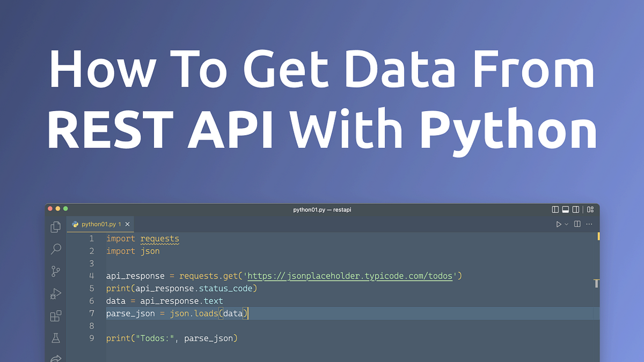Close the python01.py tab

[x=127, y=224]
